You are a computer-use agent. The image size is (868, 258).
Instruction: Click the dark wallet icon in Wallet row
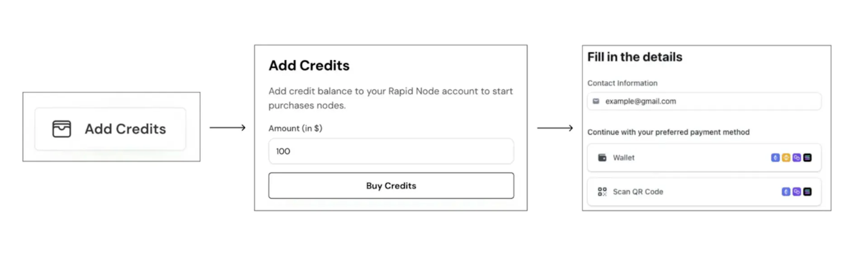602,158
